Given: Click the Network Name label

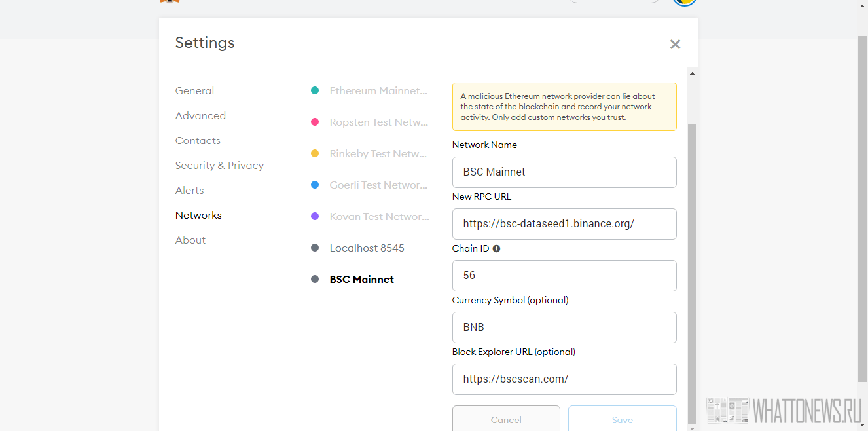Looking at the screenshot, I should [x=484, y=145].
